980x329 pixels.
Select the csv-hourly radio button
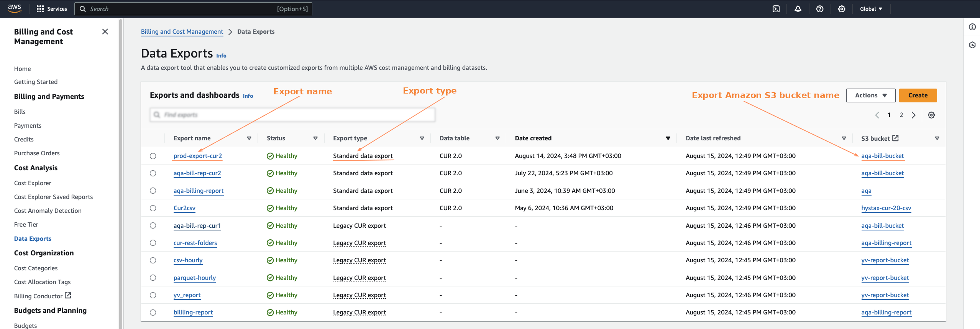point(153,260)
